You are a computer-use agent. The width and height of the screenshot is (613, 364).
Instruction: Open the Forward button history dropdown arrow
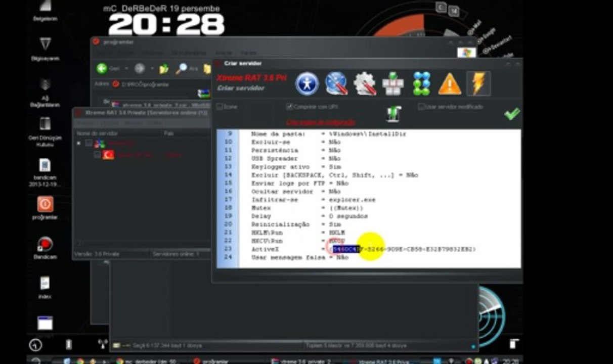151,68
